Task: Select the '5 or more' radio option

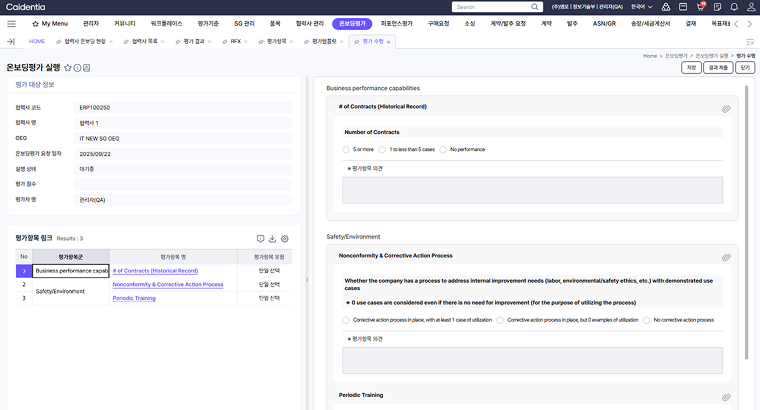Action: point(346,149)
